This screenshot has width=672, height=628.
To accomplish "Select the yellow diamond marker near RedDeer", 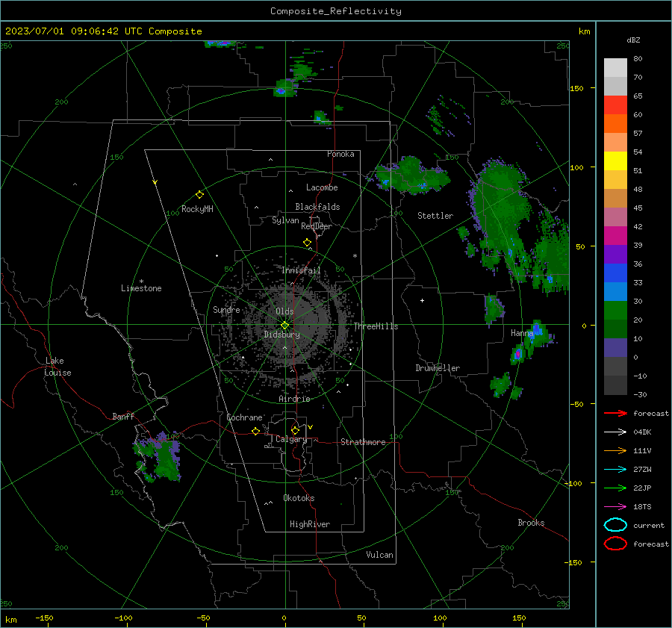I will tap(308, 243).
